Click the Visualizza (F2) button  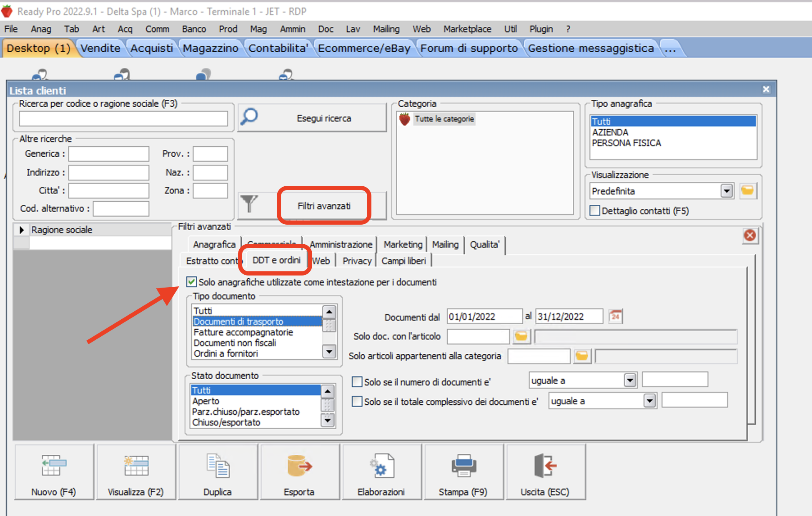pos(136,472)
